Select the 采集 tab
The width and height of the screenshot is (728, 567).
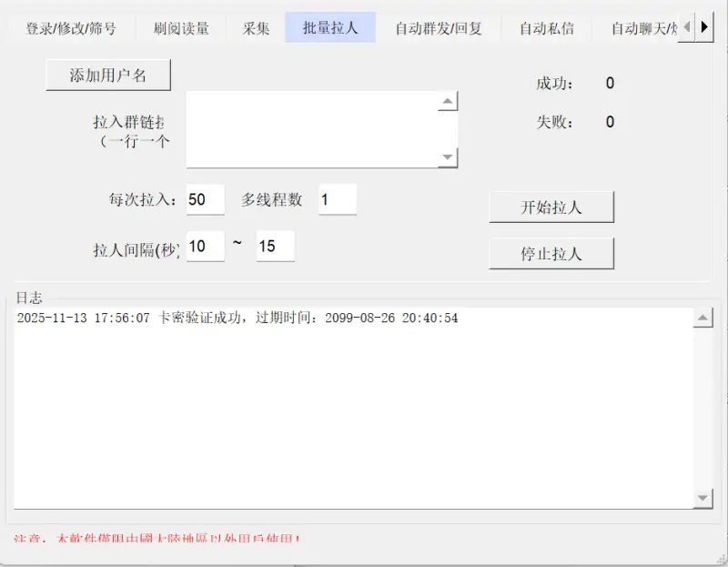point(256,27)
